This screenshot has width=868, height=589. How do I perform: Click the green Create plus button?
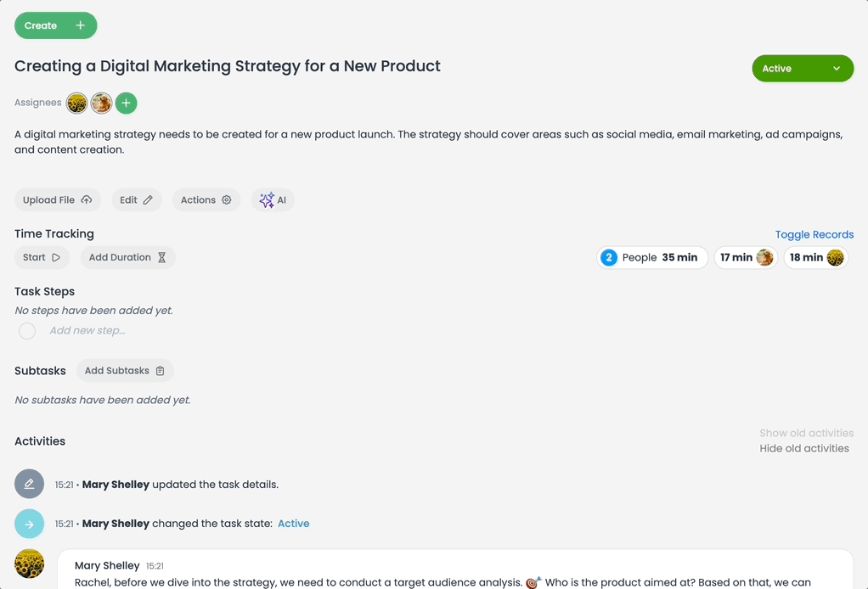(x=55, y=25)
